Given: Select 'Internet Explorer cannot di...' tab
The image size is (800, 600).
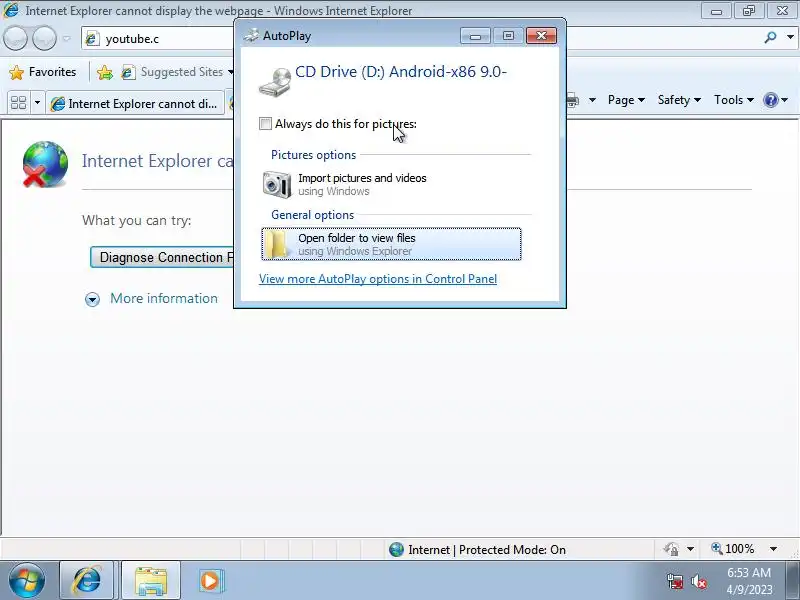Looking at the screenshot, I should (136, 104).
